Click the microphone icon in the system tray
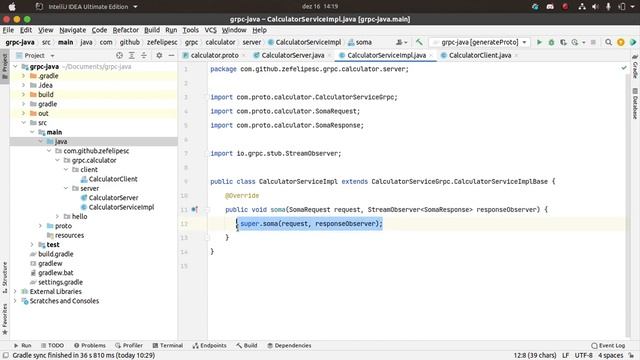The width and height of the screenshot is (640, 360). tap(608, 7)
